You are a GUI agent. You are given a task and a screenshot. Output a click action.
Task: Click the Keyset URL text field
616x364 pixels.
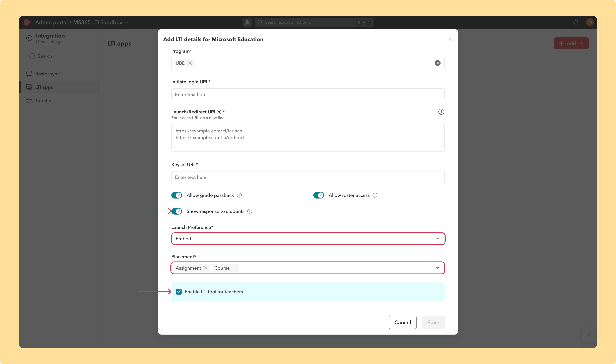pos(308,177)
